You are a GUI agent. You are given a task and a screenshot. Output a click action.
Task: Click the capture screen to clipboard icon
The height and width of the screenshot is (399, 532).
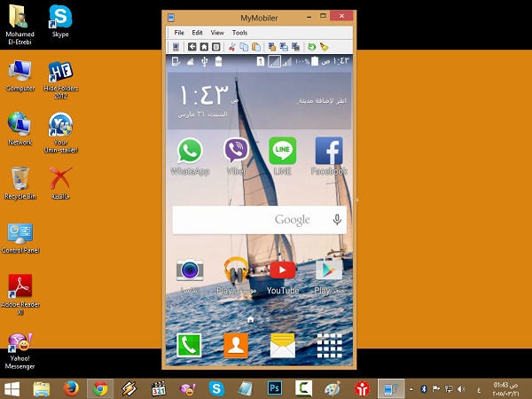[272, 47]
